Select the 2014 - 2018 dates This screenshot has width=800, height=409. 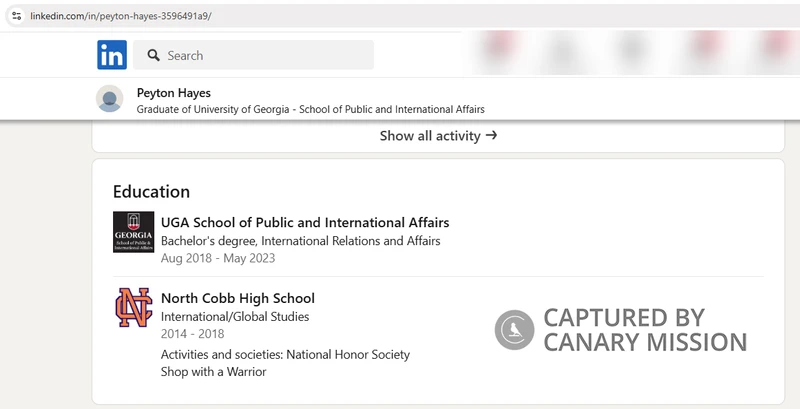click(192, 334)
